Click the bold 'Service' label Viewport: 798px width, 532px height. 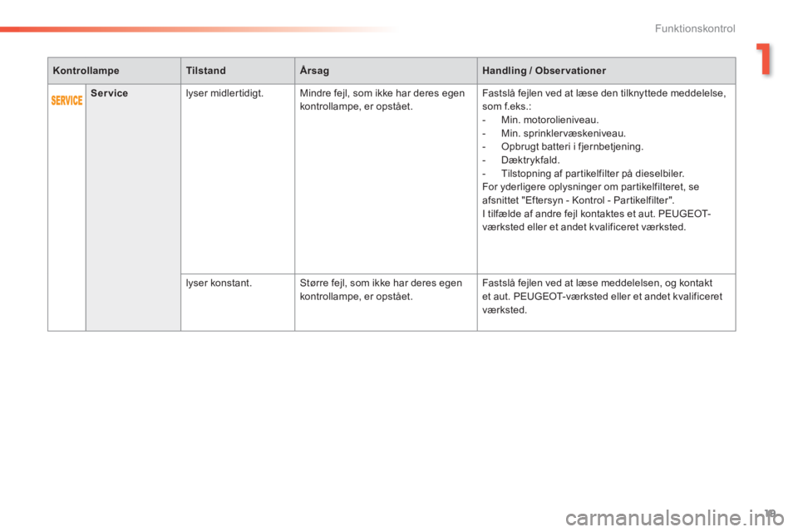tap(110, 93)
